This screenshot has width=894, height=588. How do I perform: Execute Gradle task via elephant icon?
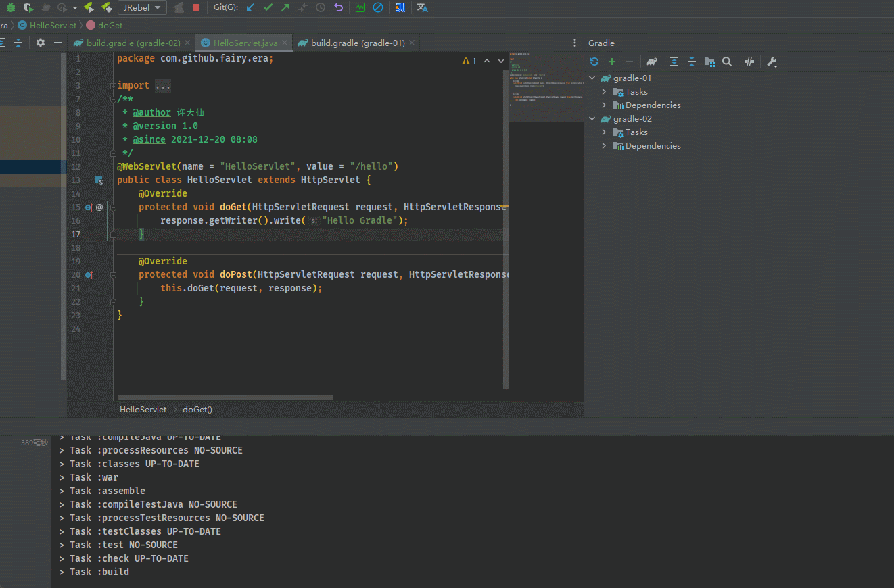[x=652, y=62]
